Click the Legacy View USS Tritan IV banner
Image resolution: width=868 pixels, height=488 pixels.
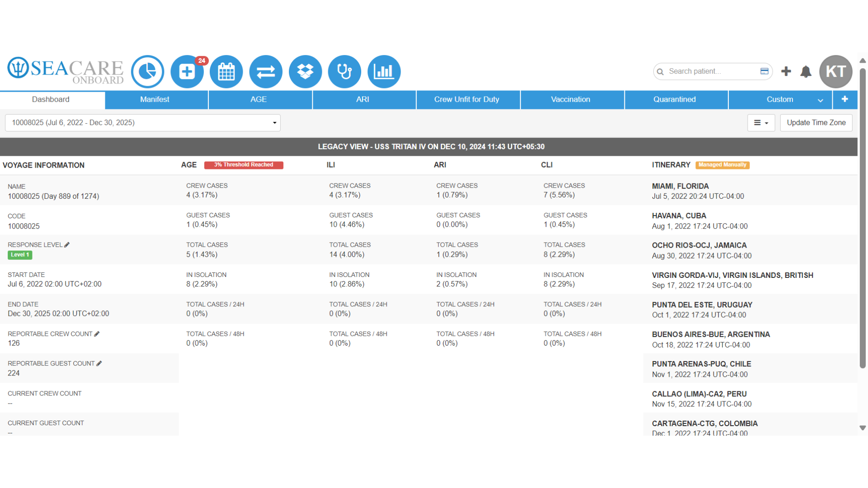429,147
